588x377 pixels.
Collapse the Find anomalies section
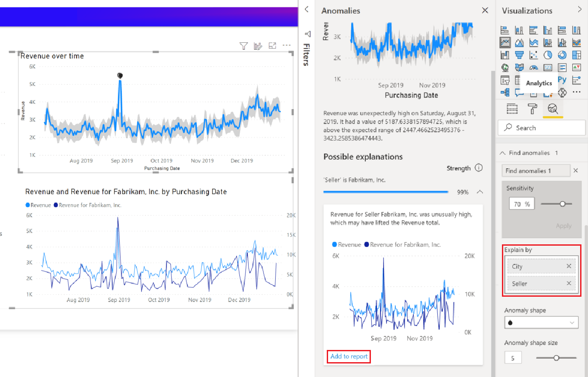[502, 153]
